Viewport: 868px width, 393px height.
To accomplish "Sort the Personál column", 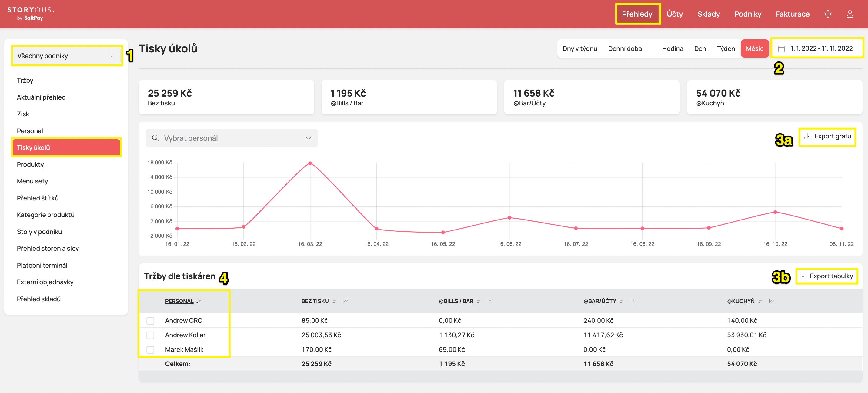I will [x=199, y=301].
